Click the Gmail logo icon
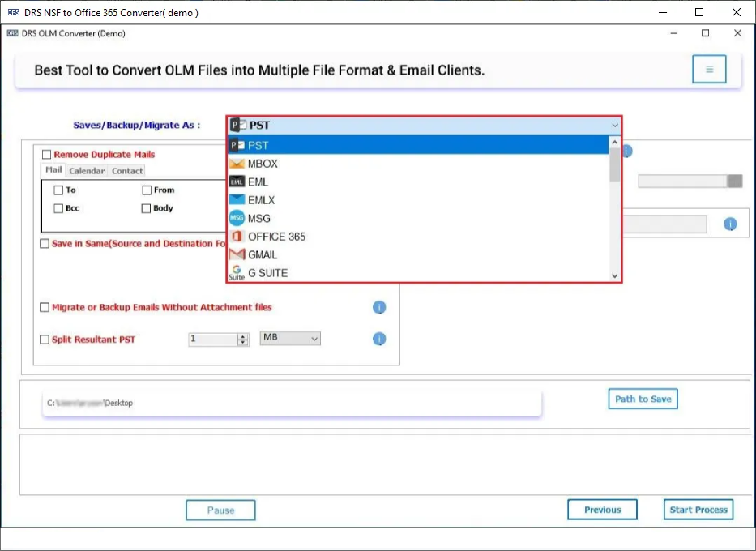756x551 pixels. (x=237, y=254)
